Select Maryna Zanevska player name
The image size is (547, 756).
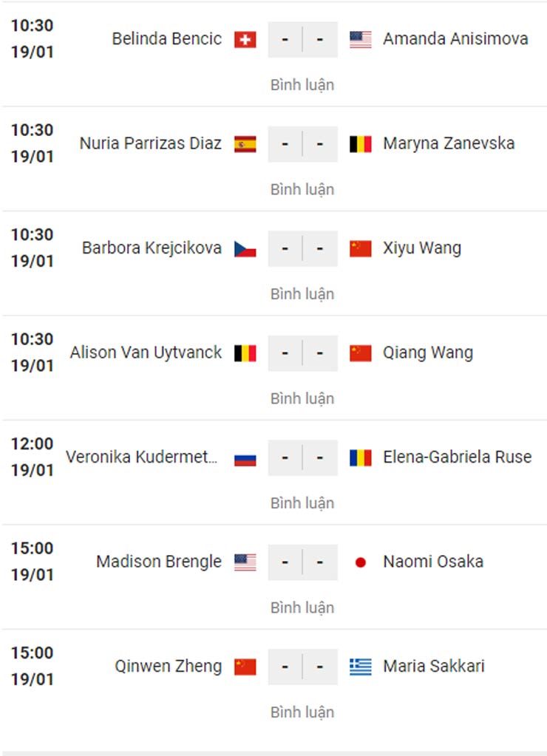pyautogui.click(x=449, y=143)
